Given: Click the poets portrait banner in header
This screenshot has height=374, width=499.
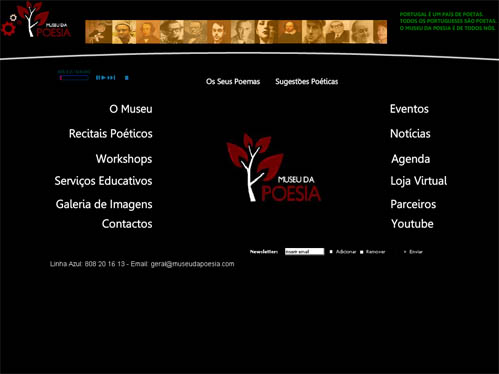Looking at the screenshot, I should [x=236, y=32].
